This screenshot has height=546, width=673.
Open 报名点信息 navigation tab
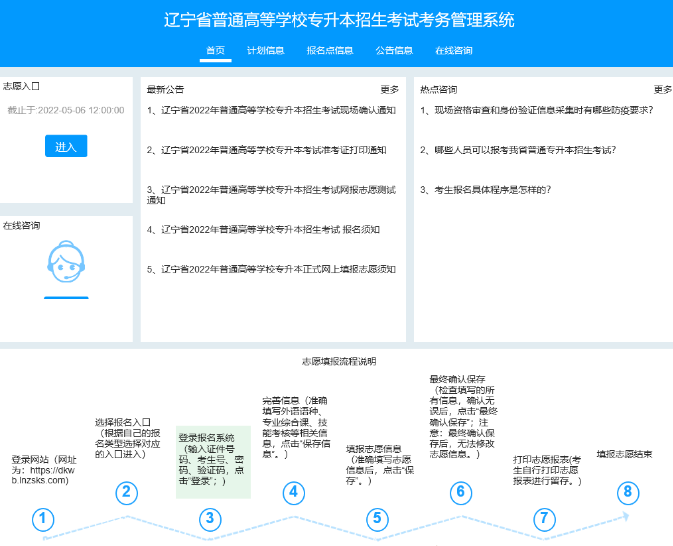pos(329,50)
